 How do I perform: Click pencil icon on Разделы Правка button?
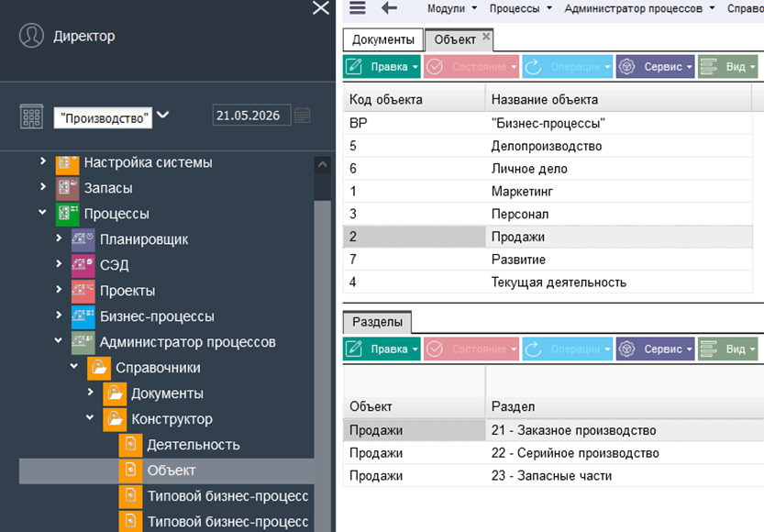pyautogui.click(x=354, y=349)
